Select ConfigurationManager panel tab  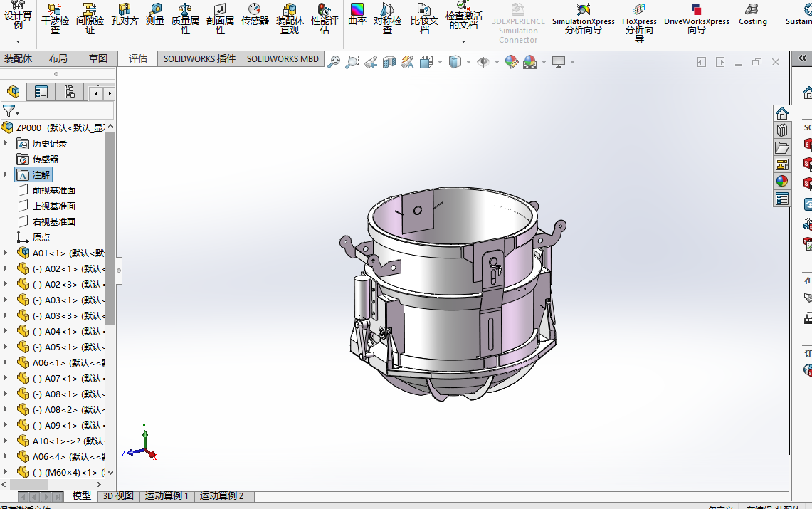click(x=70, y=92)
